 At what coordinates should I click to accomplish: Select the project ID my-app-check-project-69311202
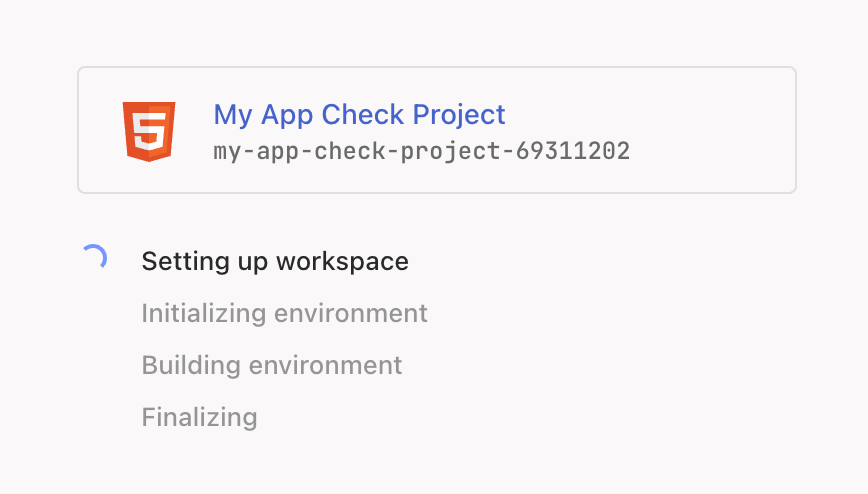[421, 151]
